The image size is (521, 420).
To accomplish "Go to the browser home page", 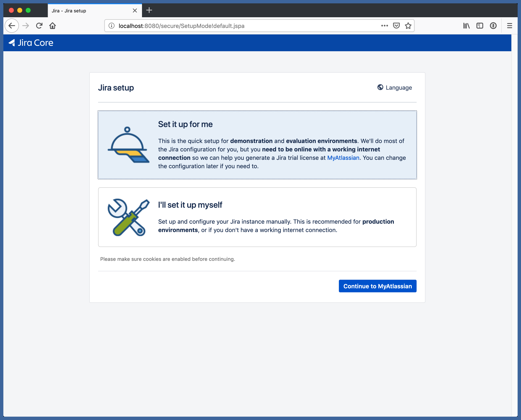I will (53, 26).
